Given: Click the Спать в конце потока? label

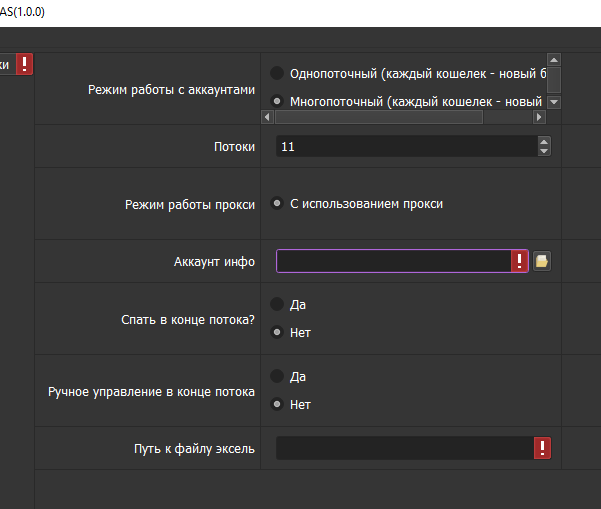Looking at the screenshot, I should click(x=188, y=320).
